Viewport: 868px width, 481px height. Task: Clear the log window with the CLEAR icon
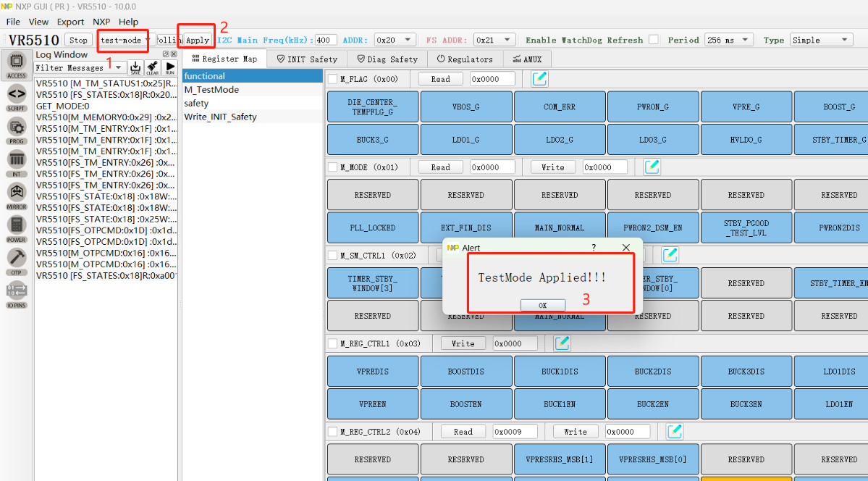click(x=153, y=67)
